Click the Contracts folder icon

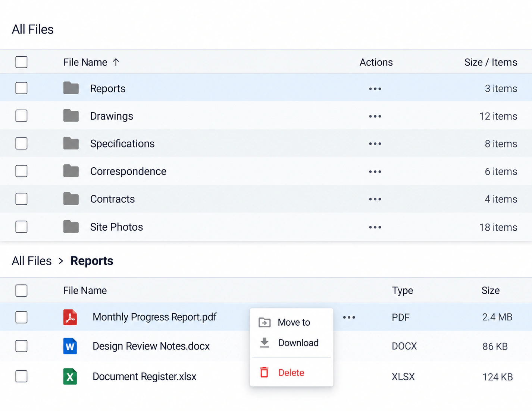[x=71, y=199]
